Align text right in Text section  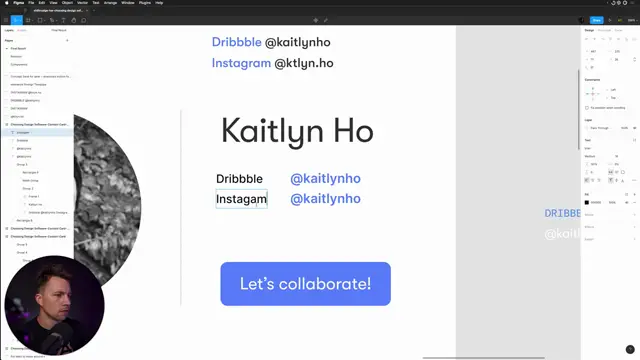tap(599, 180)
